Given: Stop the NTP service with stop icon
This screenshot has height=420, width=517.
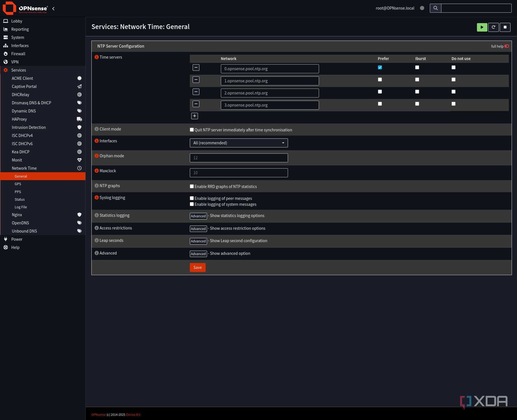Looking at the screenshot, I should [x=505, y=27].
